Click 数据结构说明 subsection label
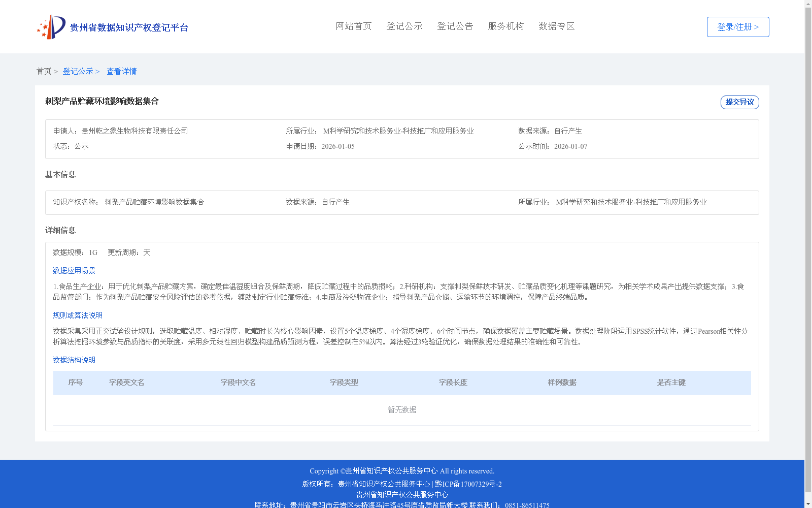 point(74,360)
